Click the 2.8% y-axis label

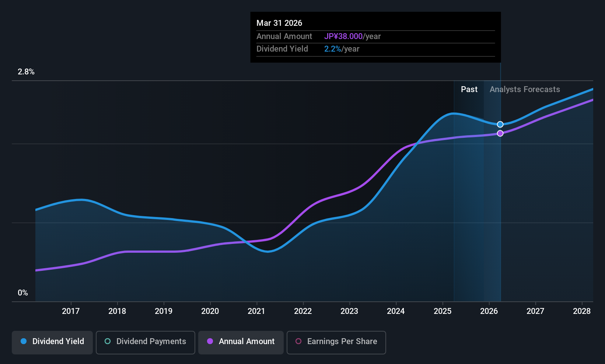point(26,72)
